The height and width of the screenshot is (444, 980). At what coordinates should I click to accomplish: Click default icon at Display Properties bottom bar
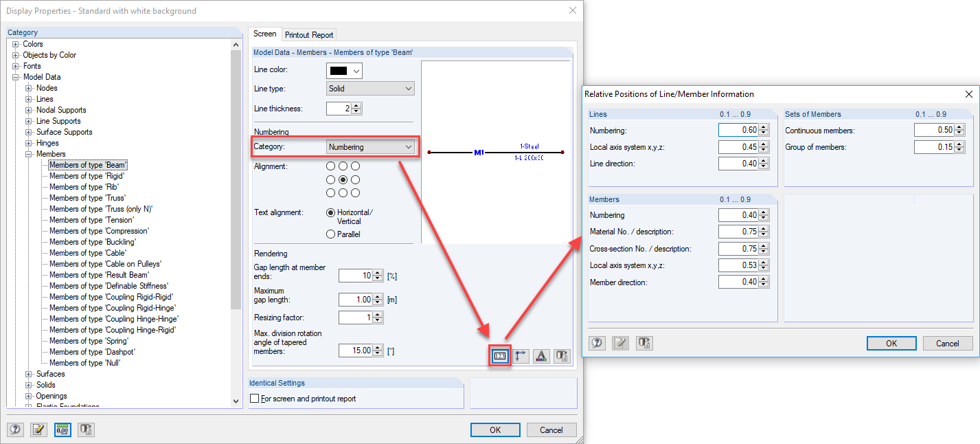(86, 430)
